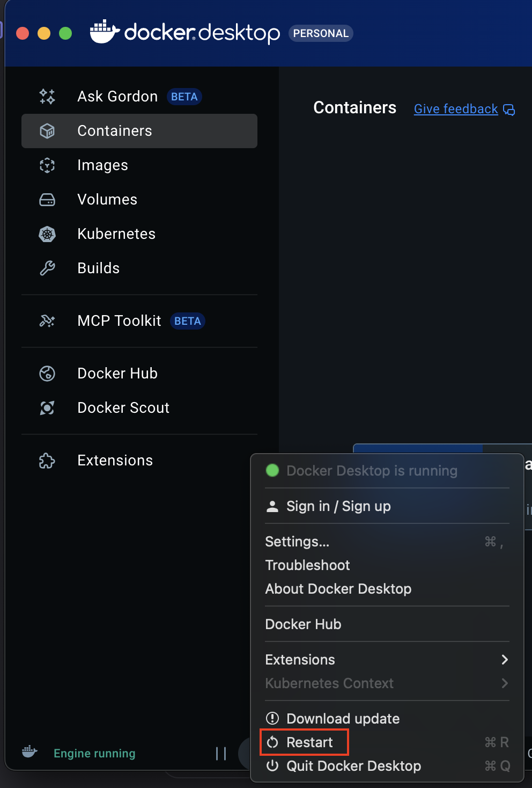532x788 pixels.
Task: Click the Docker whale engine status icon
Action: coord(29,753)
